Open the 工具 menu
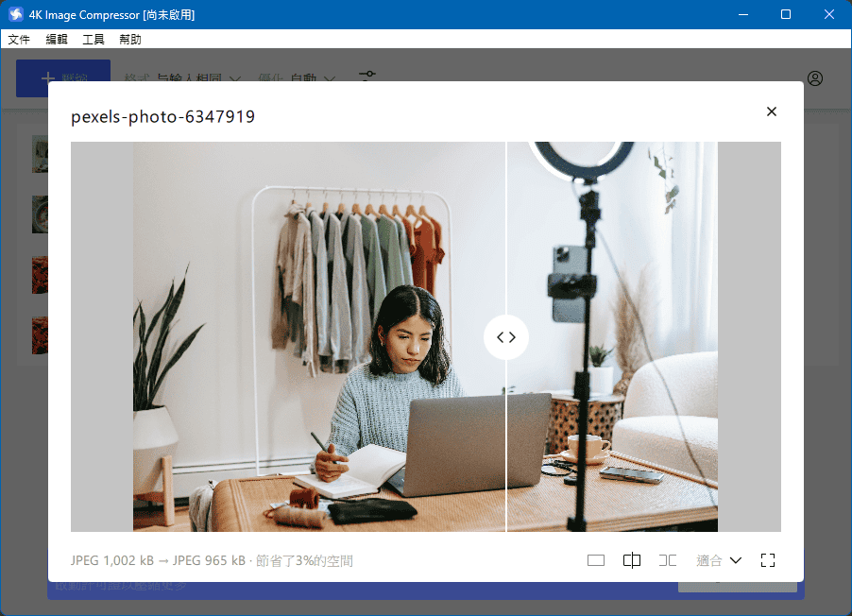This screenshot has width=852, height=616. tap(94, 40)
